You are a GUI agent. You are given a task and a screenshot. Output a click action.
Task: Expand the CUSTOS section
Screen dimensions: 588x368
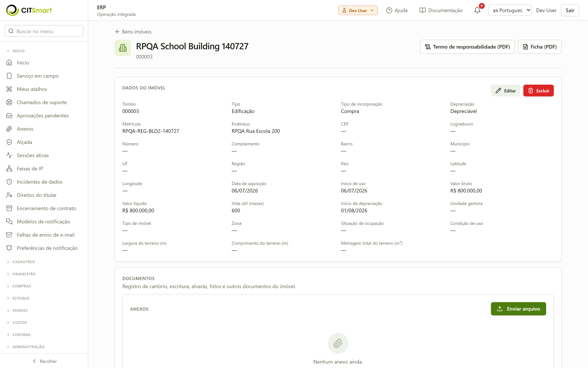tap(17, 323)
